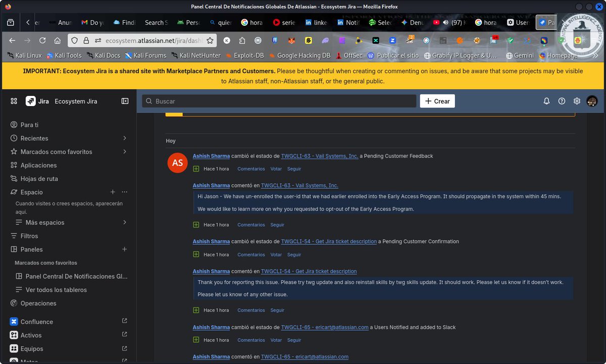
Task: Open the MetaMask fox extension icon
Action: coord(291,40)
